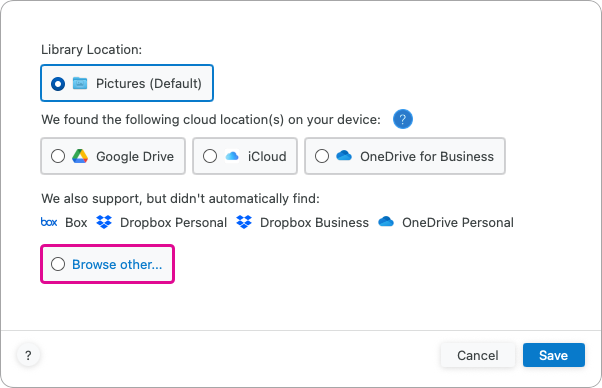
Task: Click the OneDrive Personal text
Action: click(458, 223)
